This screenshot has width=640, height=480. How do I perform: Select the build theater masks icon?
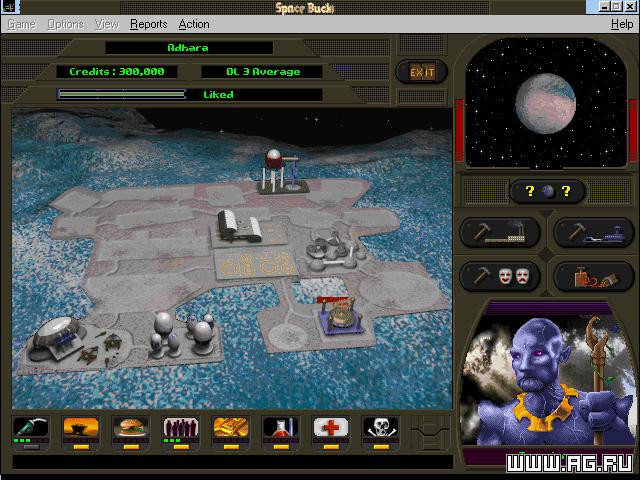click(x=500, y=276)
